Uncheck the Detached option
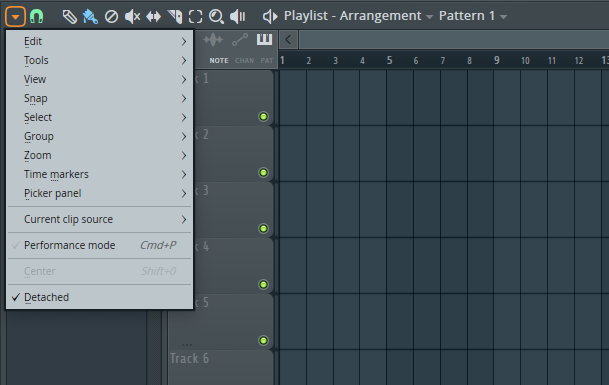Image resolution: width=609 pixels, height=385 pixels. click(x=99, y=297)
